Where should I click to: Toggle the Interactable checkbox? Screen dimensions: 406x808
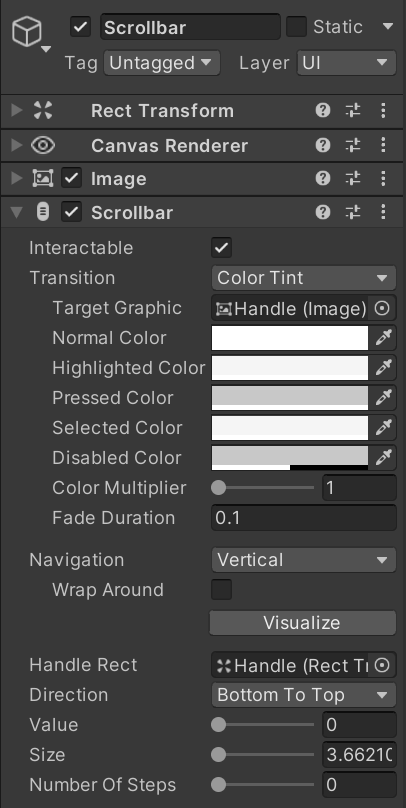[x=222, y=248]
